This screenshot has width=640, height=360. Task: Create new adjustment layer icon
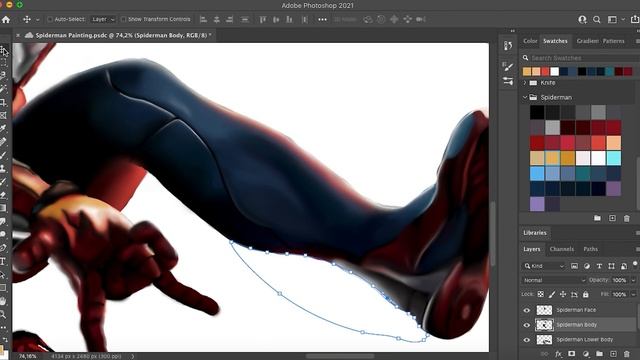coord(586,354)
